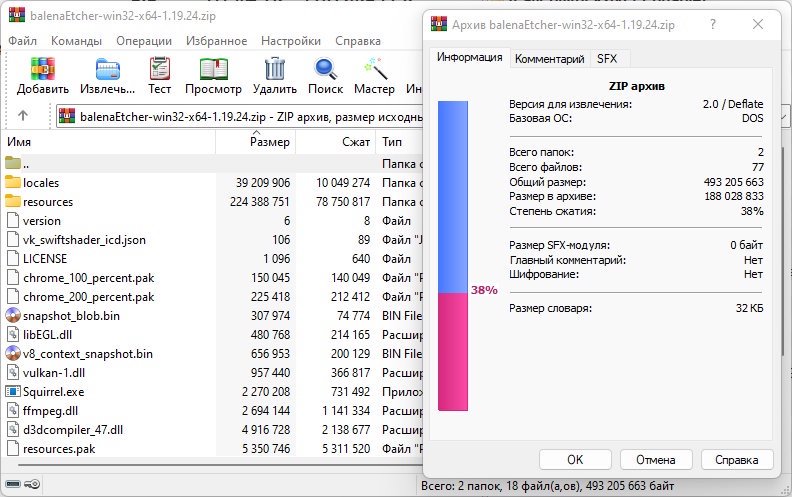
Task: Click the drive icon in status bar
Action: click(13, 484)
